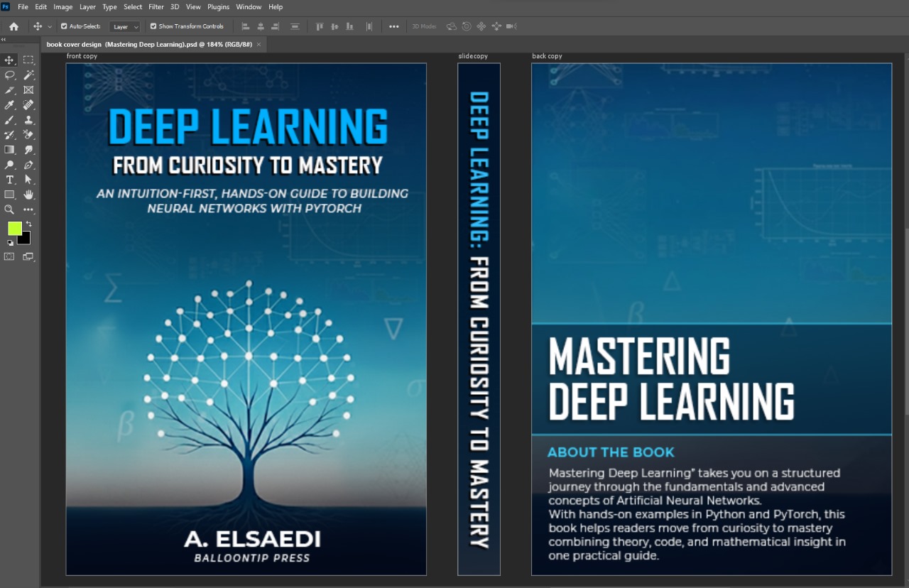Select the Clone Stamp tool
The width and height of the screenshot is (909, 588).
(28, 120)
